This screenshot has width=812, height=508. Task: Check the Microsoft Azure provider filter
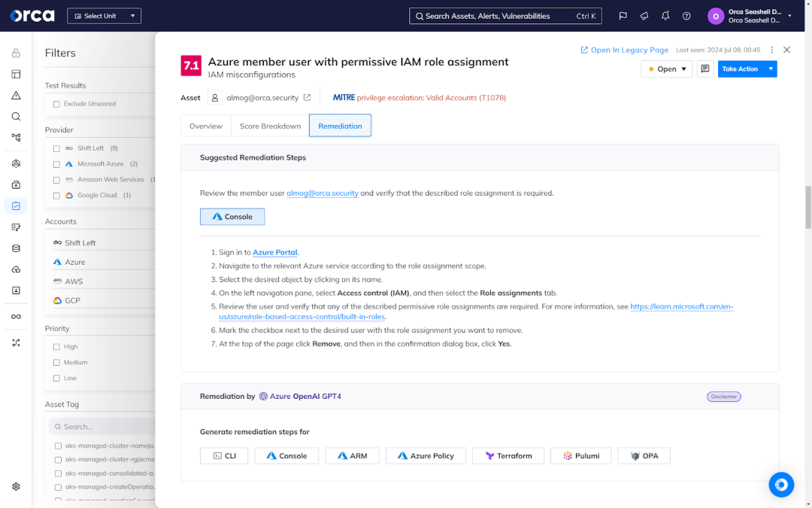tap(56, 164)
